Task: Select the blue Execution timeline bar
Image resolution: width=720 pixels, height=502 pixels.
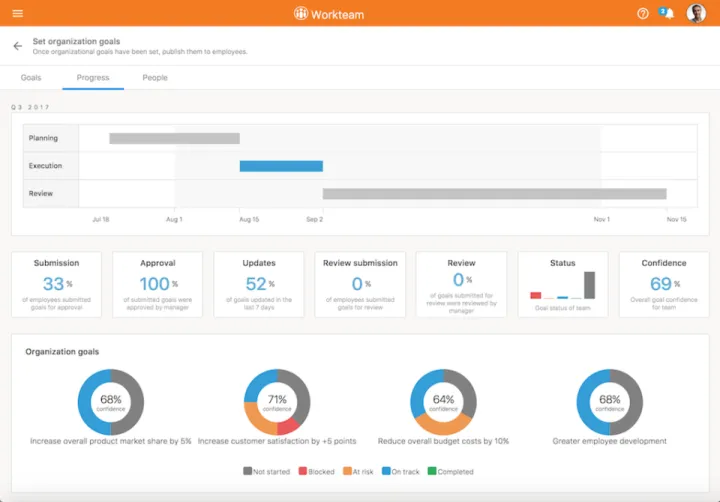Action: click(x=281, y=166)
